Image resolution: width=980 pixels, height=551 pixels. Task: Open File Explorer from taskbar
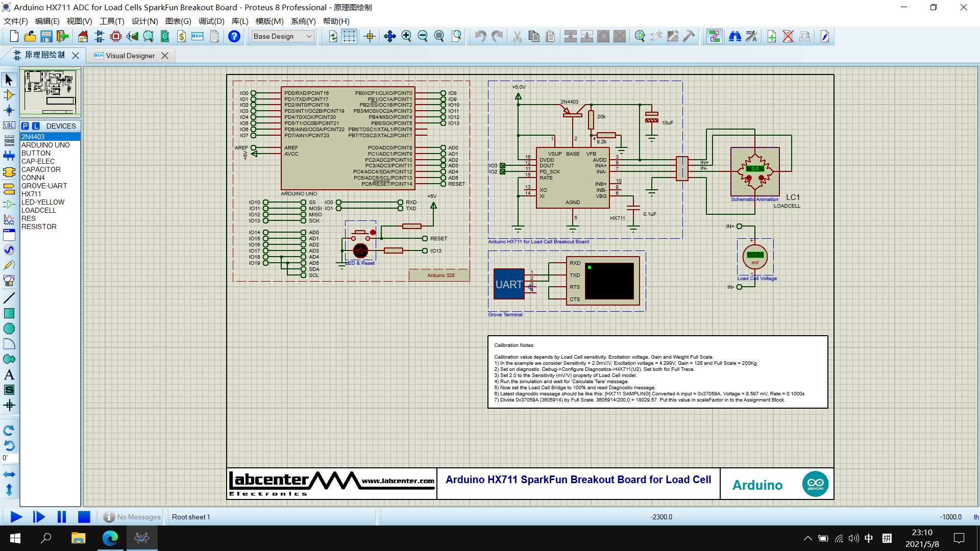pos(78,538)
